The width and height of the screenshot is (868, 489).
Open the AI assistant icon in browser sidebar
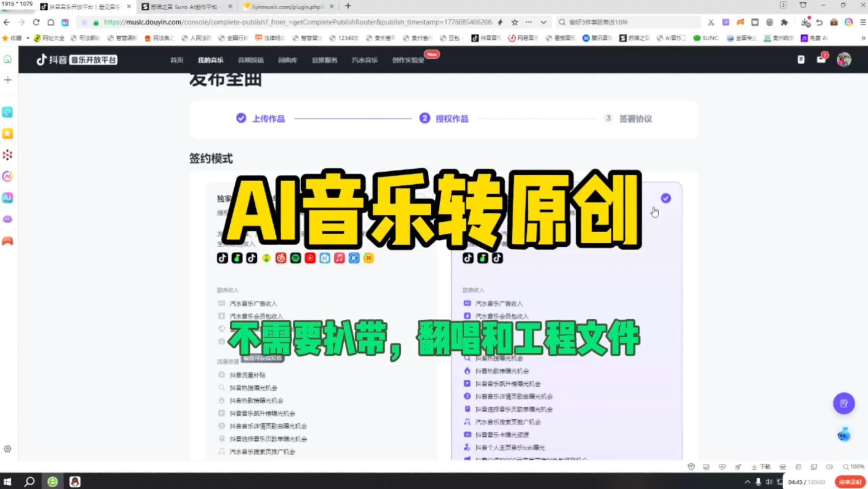(7, 198)
